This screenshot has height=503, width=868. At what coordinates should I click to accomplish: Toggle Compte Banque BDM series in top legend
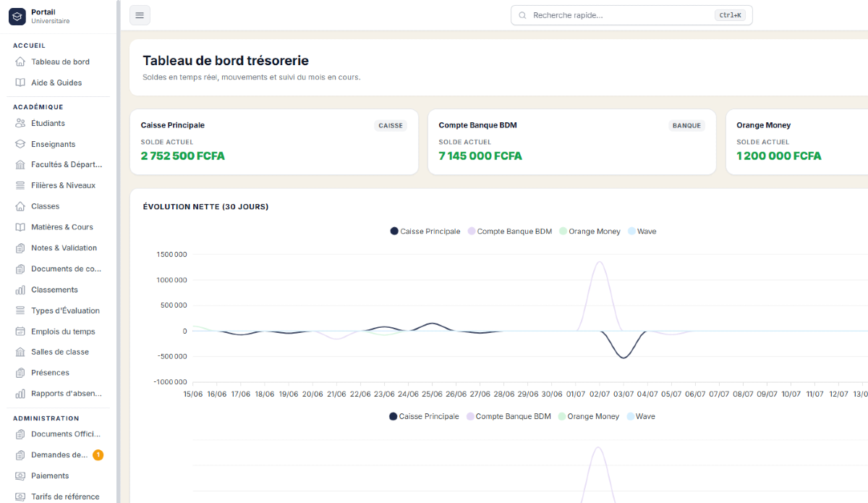coord(510,232)
